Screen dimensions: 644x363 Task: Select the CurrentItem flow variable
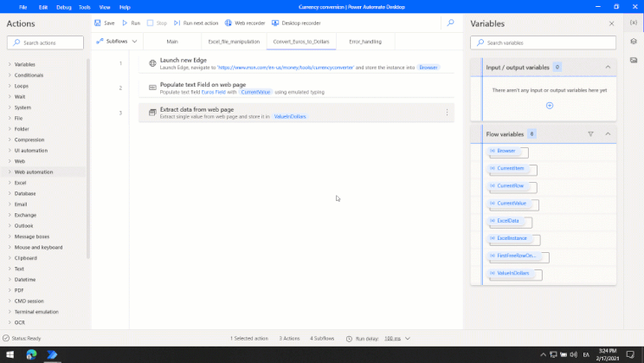(x=508, y=168)
